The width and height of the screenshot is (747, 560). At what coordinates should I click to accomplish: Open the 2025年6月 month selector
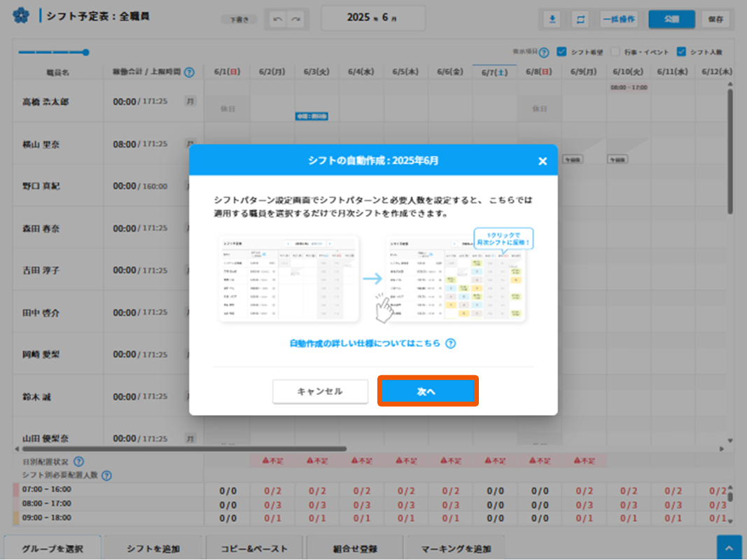click(x=372, y=18)
